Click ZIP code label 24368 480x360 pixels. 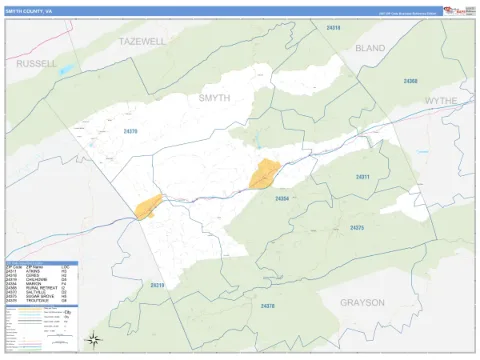click(410, 81)
